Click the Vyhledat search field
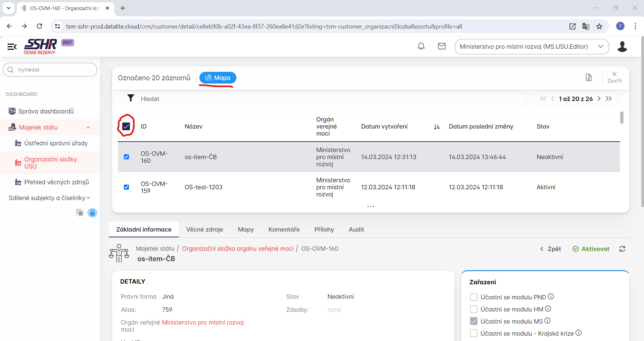644x341 pixels. point(50,70)
